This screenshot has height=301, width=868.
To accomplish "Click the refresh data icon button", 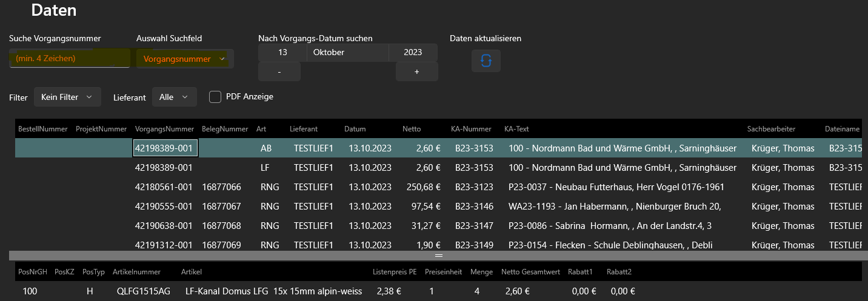I will (x=486, y=61).
